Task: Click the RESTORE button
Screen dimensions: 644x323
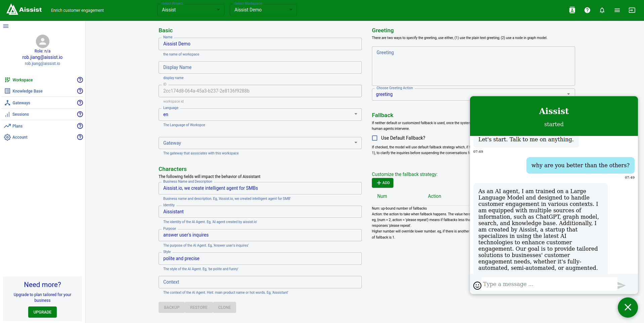Action: tap(199, 308)
